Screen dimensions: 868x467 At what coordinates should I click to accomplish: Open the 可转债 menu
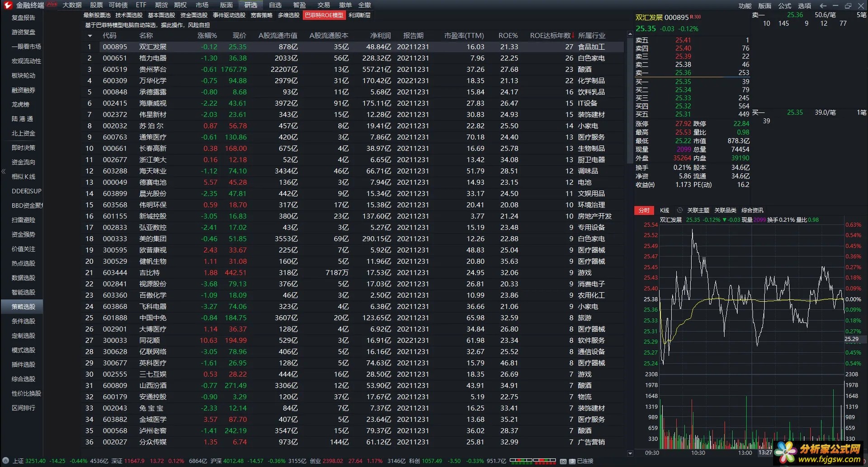118,5
